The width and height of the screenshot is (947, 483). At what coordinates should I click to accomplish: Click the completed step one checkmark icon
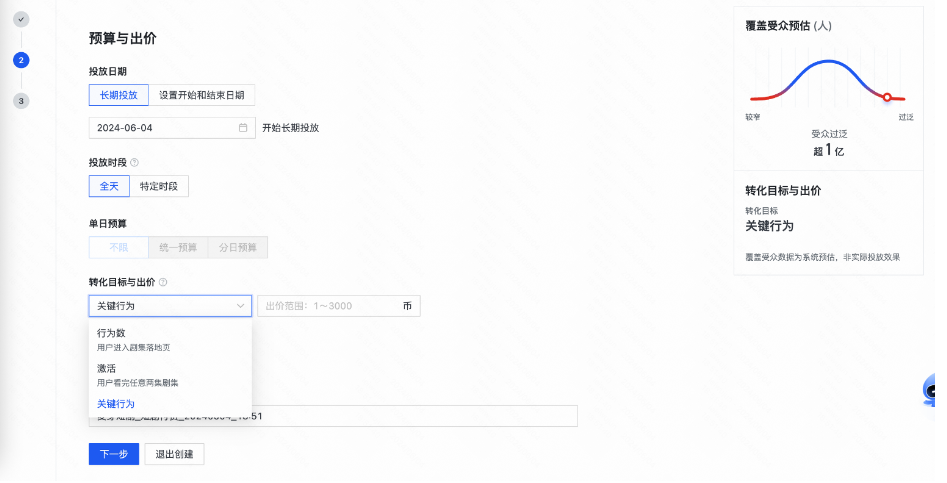21,19
